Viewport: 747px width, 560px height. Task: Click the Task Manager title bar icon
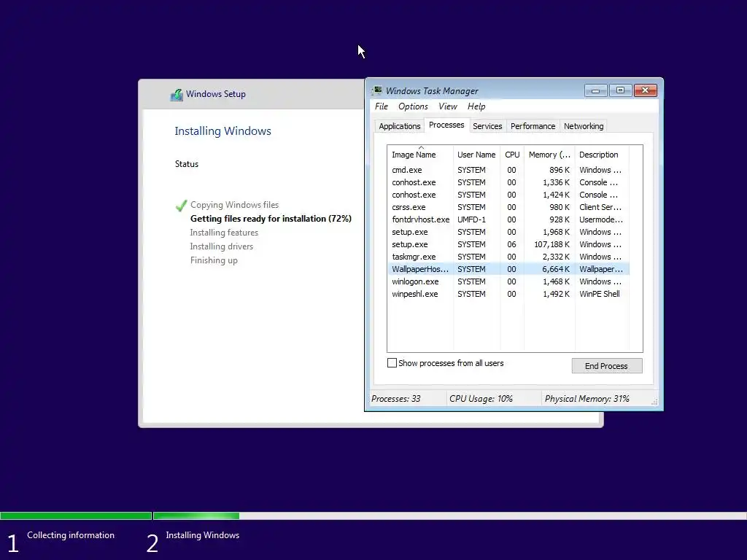pyautogui.click(x=377, y=90)
